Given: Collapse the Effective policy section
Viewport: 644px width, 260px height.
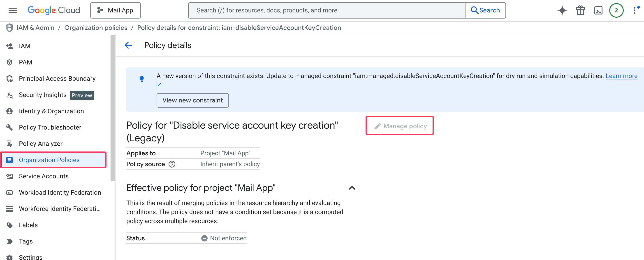Looking at the screenshot, I should coord(352,188).
